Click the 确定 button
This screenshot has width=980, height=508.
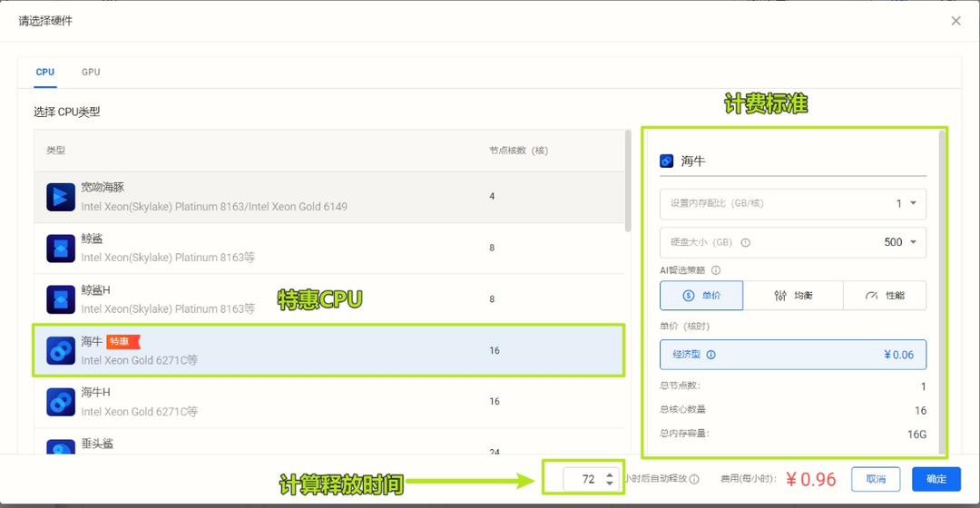point(936,479)
